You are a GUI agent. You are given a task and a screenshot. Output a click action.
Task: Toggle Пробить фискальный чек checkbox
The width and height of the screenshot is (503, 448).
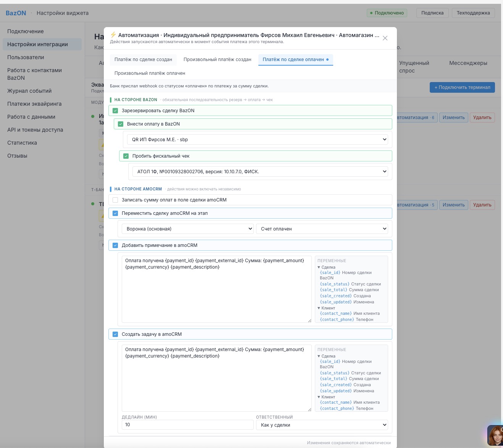pos(126,156)
